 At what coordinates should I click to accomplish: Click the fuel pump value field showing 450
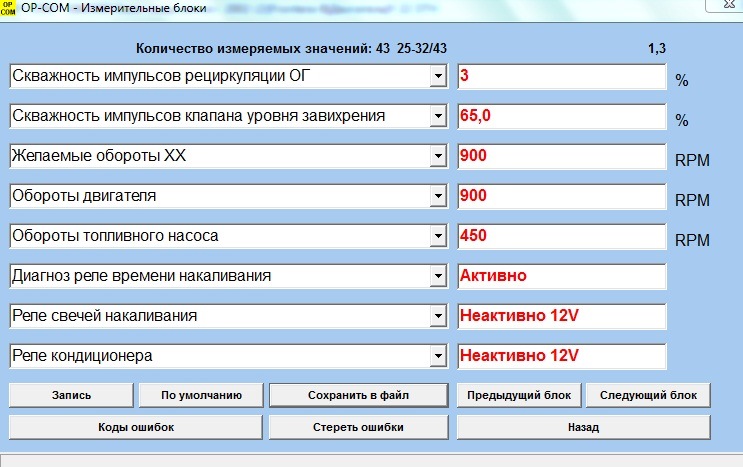click(562, 236)
